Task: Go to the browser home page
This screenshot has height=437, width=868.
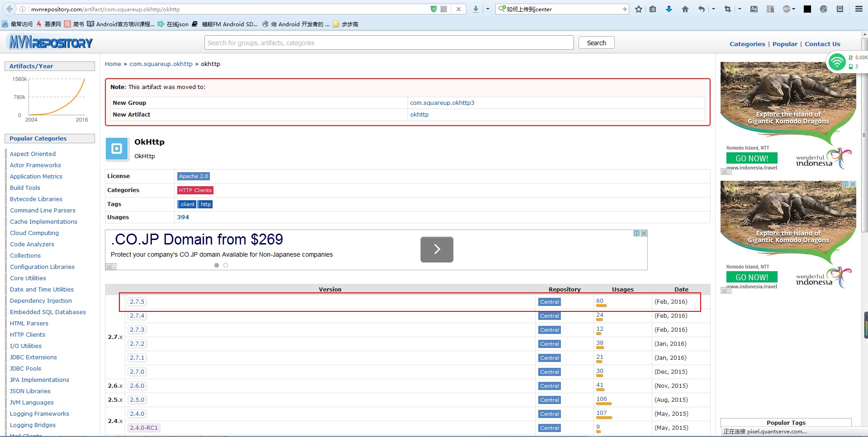Action: [685, 9]
